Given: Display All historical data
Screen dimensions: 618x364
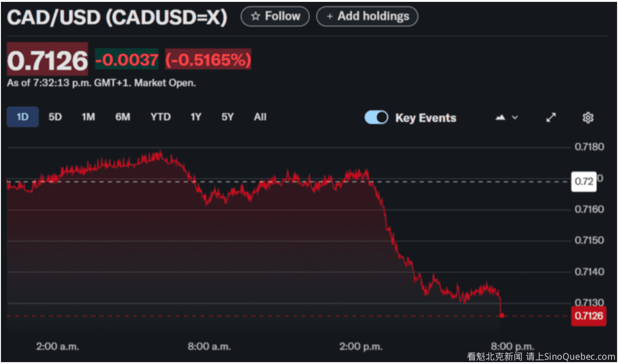Looking at the screenshot, I should (x=260, y=117).
